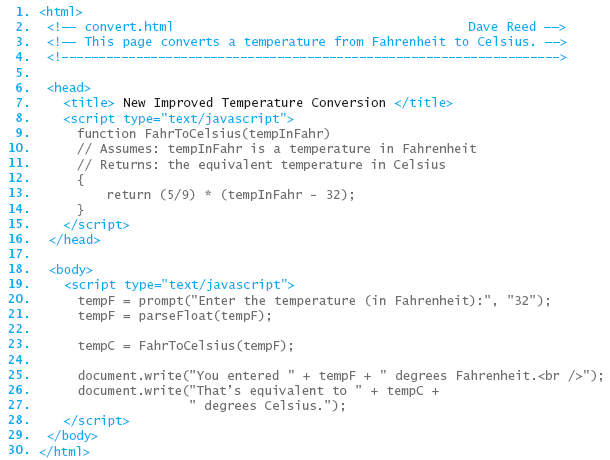Click the first document.write statement
610x460 pixels.
[x=340, y=376]
